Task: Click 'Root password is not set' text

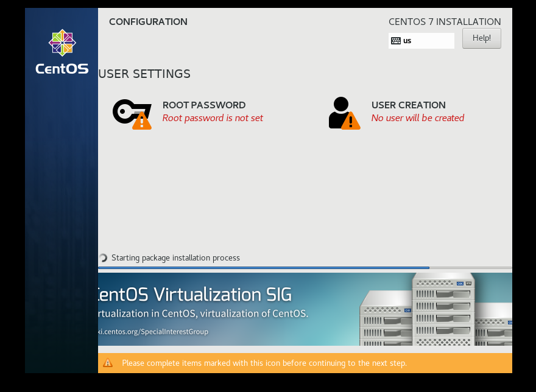Action: pos(213,118)
